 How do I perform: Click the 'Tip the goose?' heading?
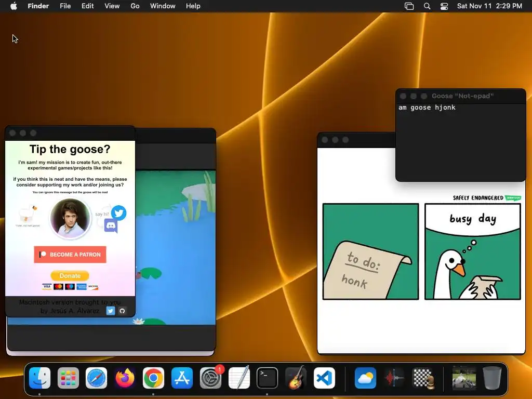(70, 149)
